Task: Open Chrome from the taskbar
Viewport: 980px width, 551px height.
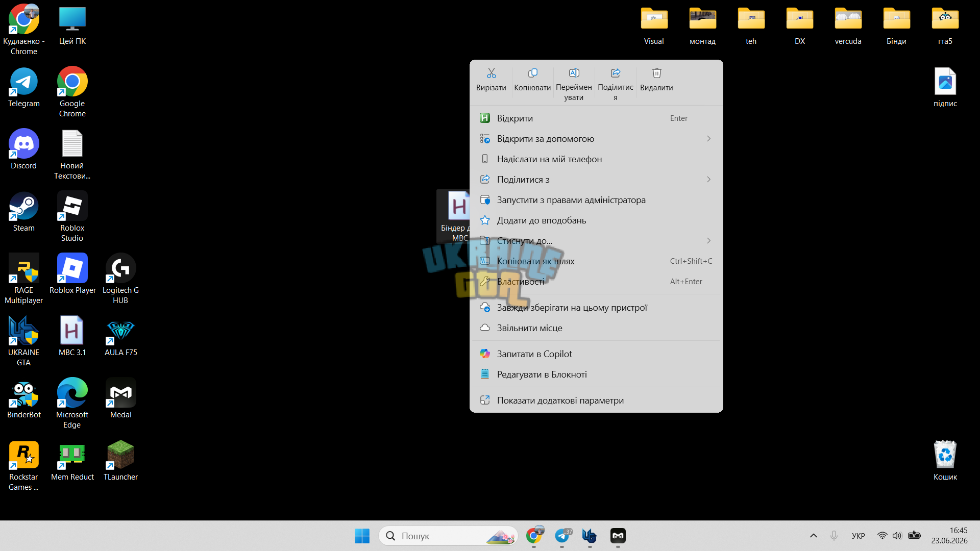Action: (x=534, y=536)
